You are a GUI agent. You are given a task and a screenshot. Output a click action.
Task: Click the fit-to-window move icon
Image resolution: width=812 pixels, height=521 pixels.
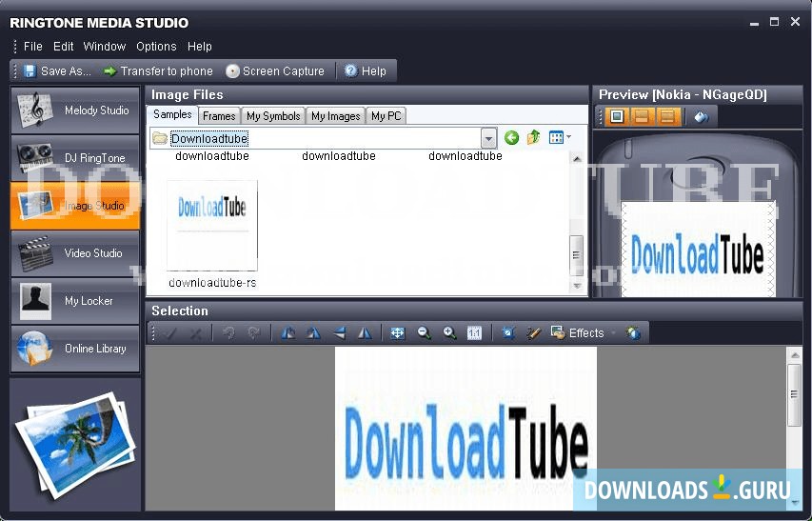pyautogui.click(x=398, y=333)
